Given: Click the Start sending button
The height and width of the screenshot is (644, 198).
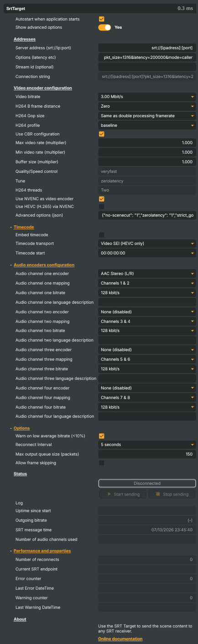Looking at the screenshot, I should (x=123, y=494).
